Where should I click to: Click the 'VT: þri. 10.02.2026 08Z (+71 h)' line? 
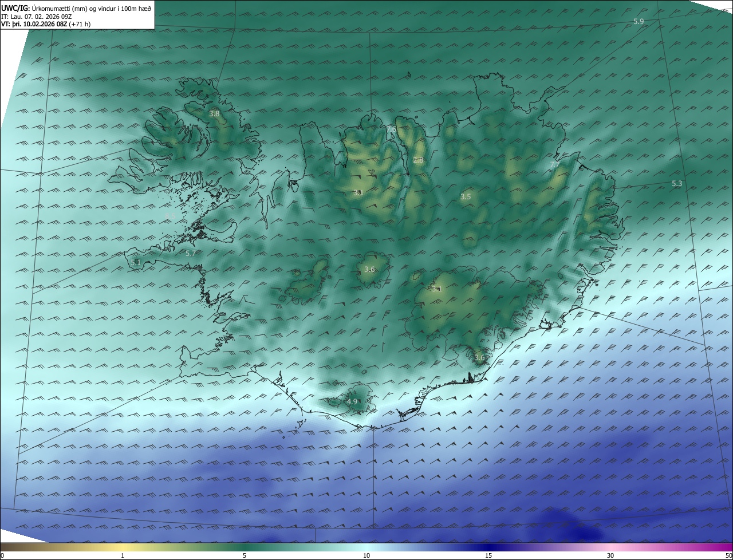(46, 24)
